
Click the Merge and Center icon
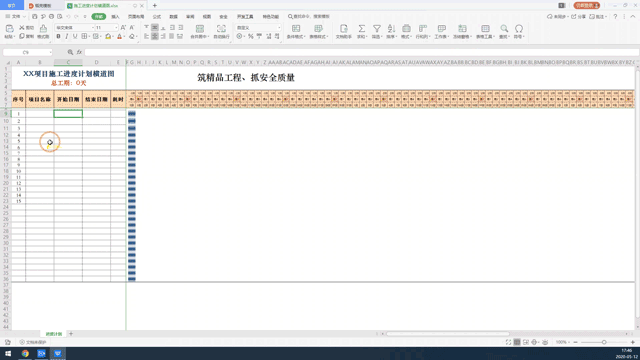click(x=200, y=29)
